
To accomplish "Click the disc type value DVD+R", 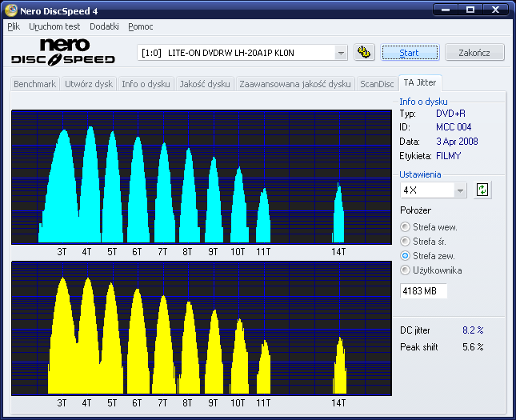I will click(x=450, y=114).
